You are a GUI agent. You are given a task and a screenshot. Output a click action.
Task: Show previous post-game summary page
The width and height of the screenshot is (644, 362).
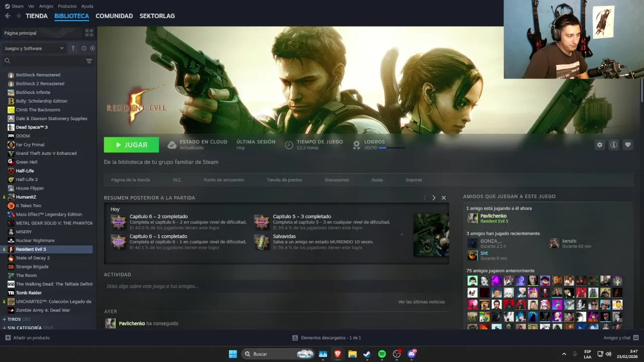(x=425, y=198)
